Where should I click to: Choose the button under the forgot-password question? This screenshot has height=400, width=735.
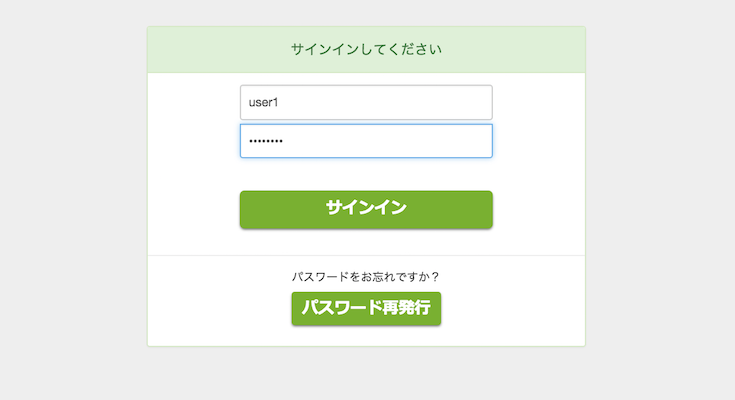[366, 308]
